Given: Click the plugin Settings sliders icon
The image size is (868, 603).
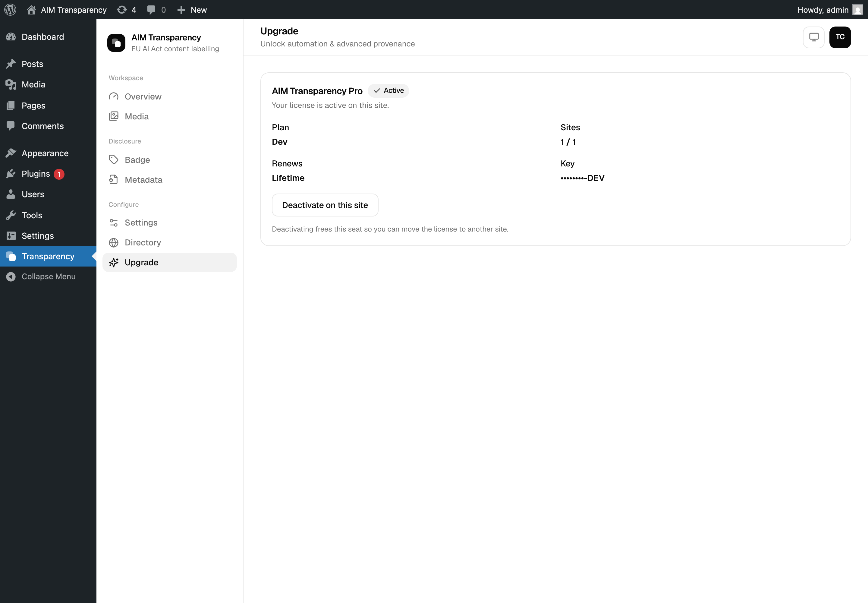Looking at the screenshot, I should pos(114,223).
